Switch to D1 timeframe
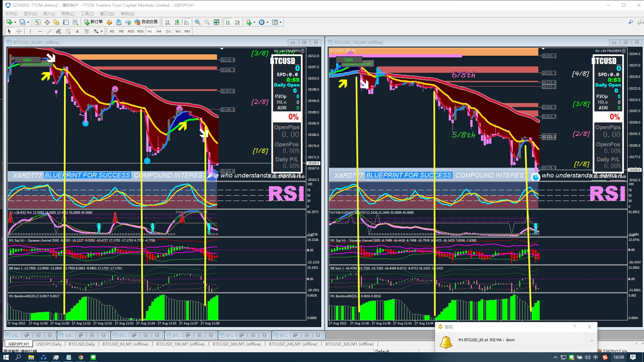This screenshot has width=644, height=362. tap(168, 31)
